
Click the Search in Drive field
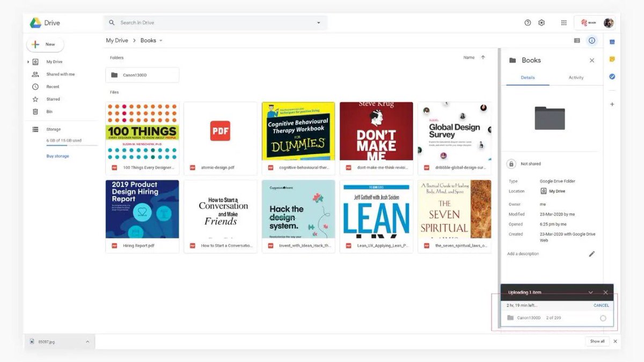pyautogui.click(x=215, y=23)
